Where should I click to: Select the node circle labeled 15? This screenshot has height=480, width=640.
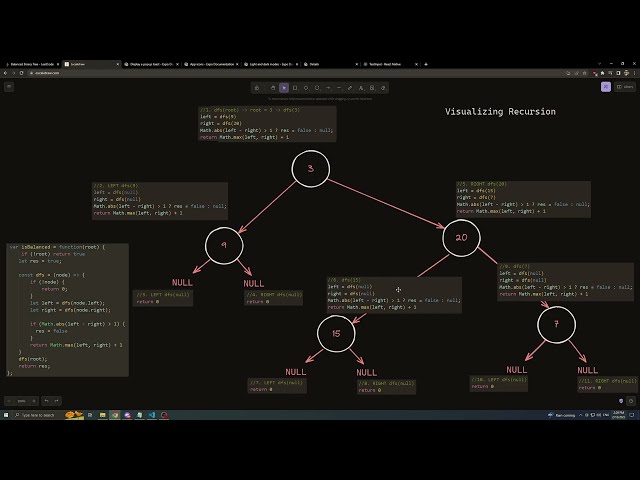click(x=336, y=334)
